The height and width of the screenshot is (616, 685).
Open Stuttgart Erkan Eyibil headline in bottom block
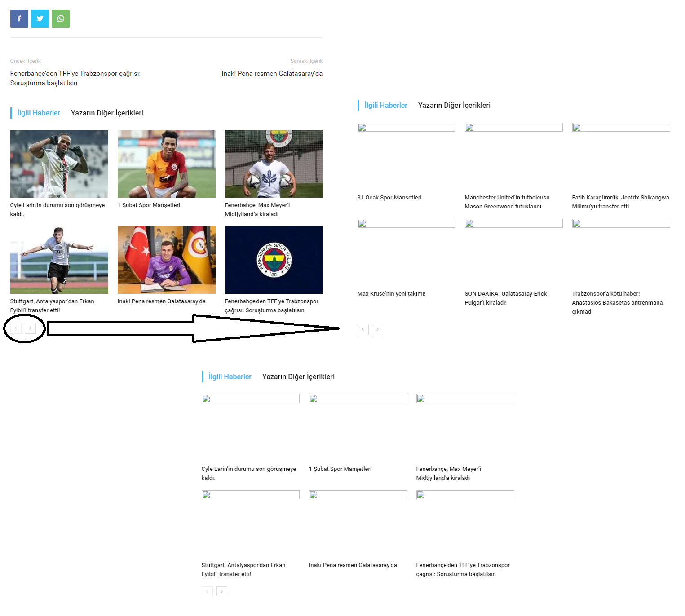[x=243, y=570]
